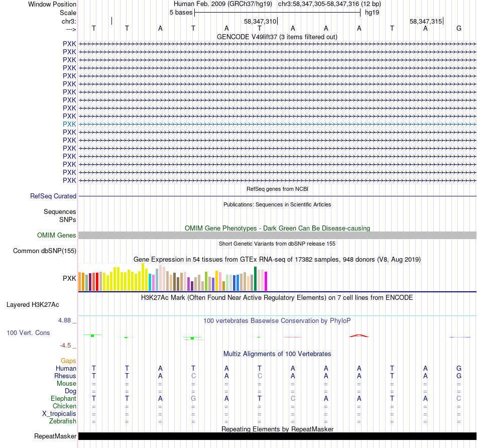Click the dark green bar in GTEx chart

pyautogui.click(x=256, y=279)
